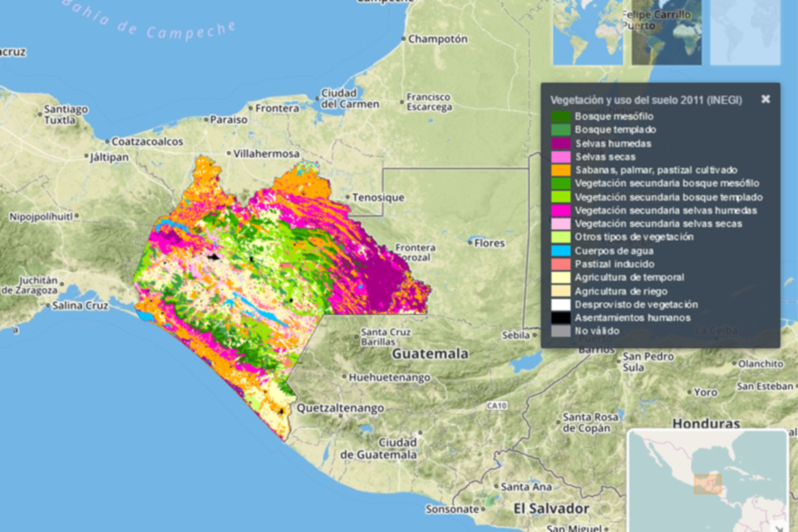Screen dimensions: 798x532
Task: Click the Salina Cruz city label
Action: click(x=81, y=305)
